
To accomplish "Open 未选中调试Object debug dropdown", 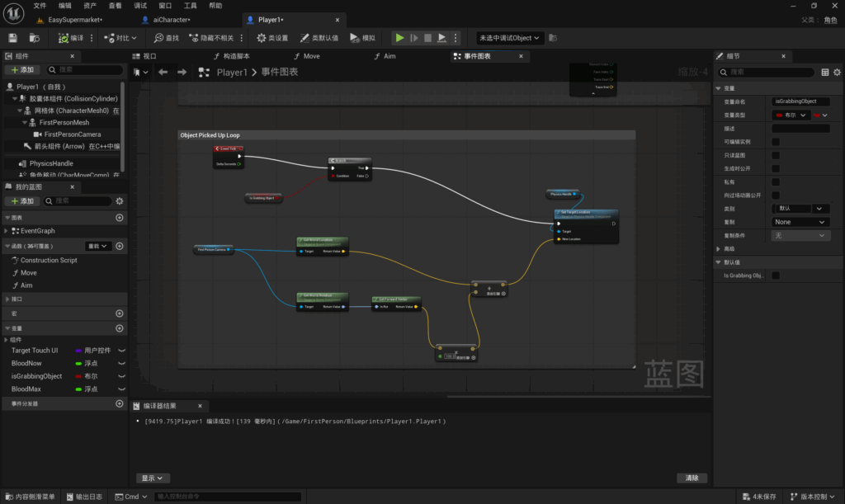I will pyautogui.click(x=509, y=38).
